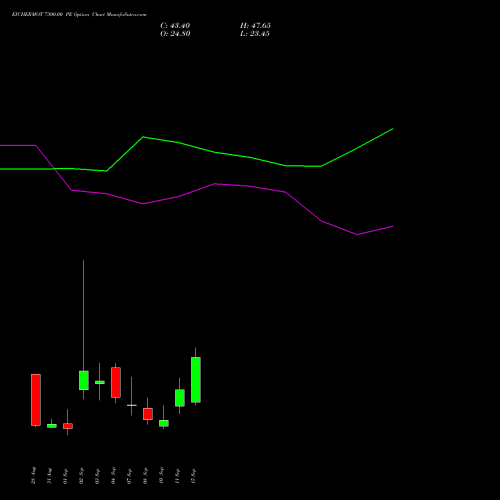Click the '01 Sep' date label
Screen dimensions: 500x500
[x=66, y=476]
